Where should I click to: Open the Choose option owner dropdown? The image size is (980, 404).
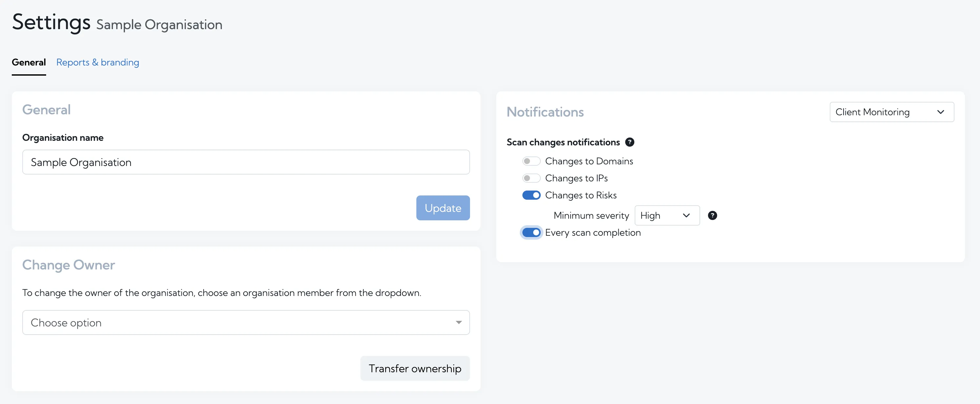246,322
